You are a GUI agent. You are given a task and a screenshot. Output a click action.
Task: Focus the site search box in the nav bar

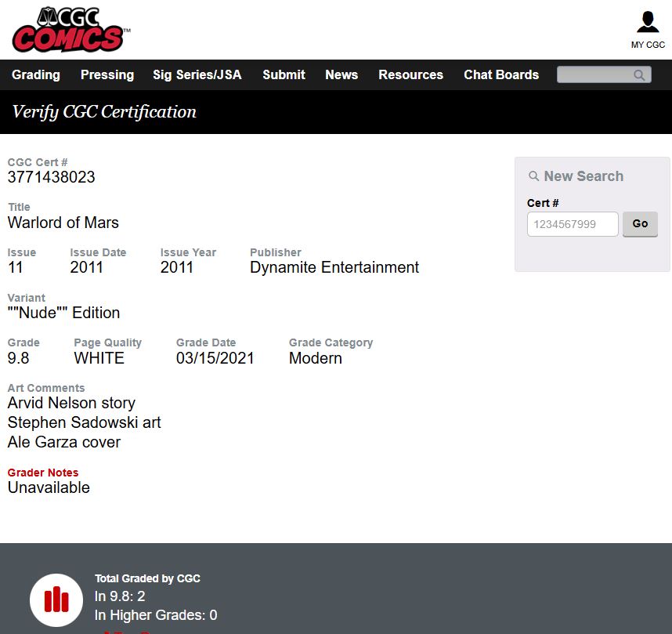[604, 74]
